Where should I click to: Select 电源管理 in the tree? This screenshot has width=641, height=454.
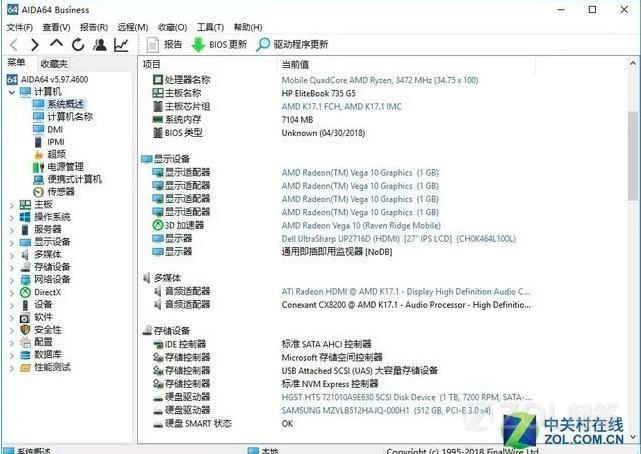pyautogui.click(x=65, y=167)
